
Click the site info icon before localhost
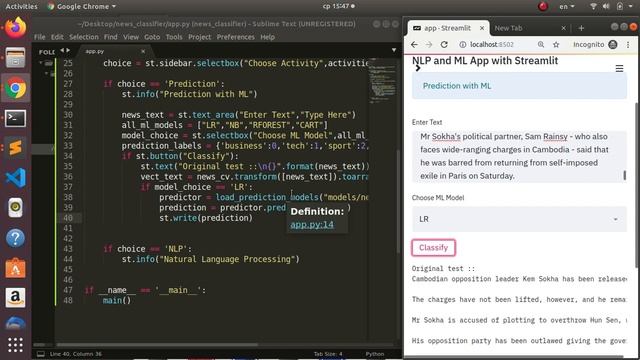coord(462,44)
